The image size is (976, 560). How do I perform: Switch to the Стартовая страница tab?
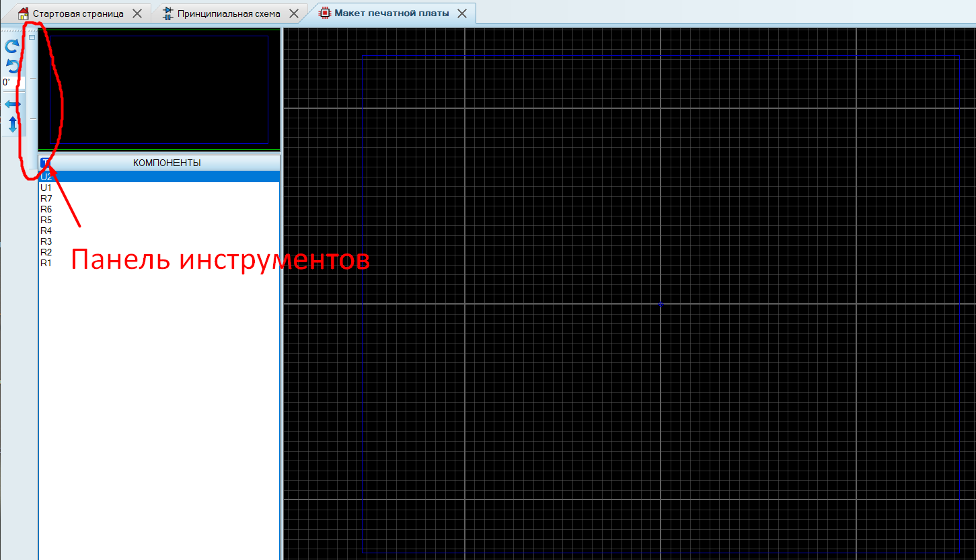pos(78,13)
